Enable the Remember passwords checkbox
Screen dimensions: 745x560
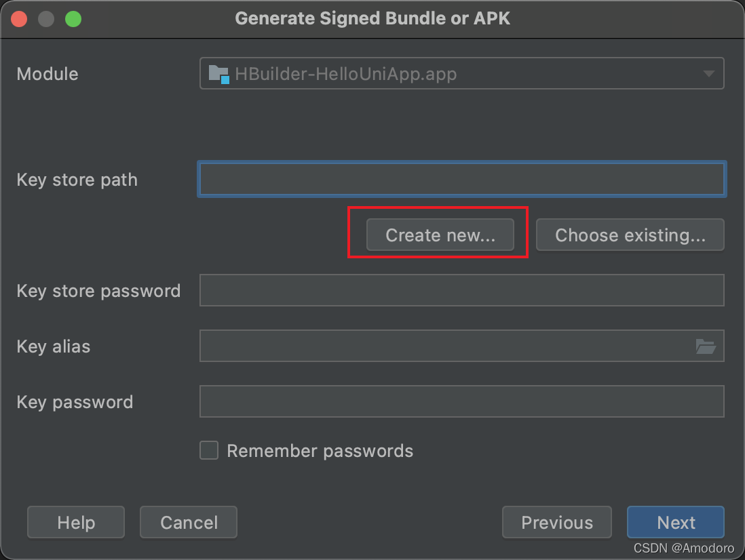[x=209, y=450]
